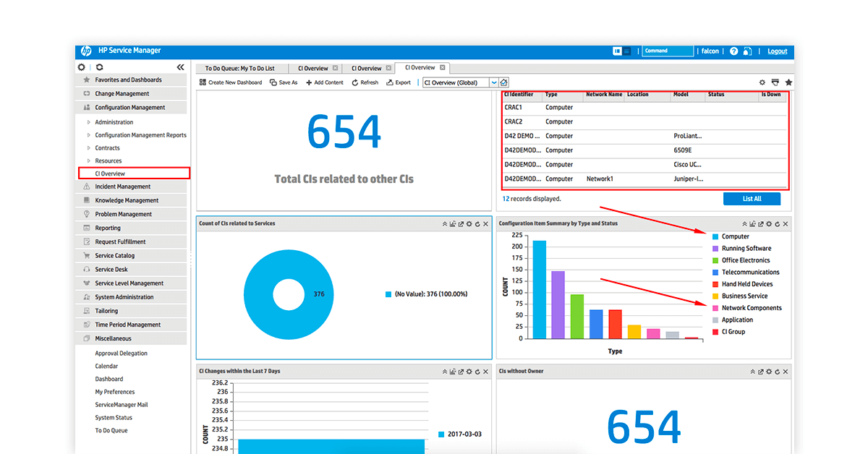Click the print icon near the dashboard toolbar
Viewport: 868px width, 454px height.
[x=776, y=82]
